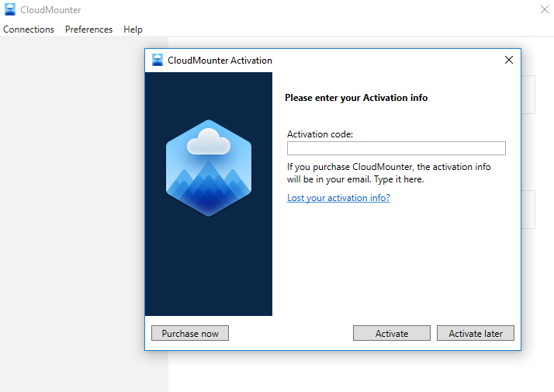
Task: Click the Activation dialog title bar icon
Action: tap(158, 60)
